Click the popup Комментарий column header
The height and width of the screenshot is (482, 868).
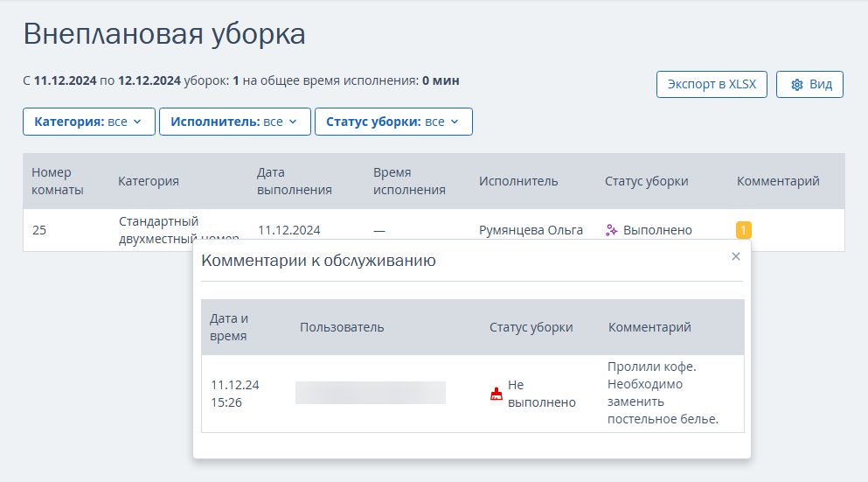[649, 327]
